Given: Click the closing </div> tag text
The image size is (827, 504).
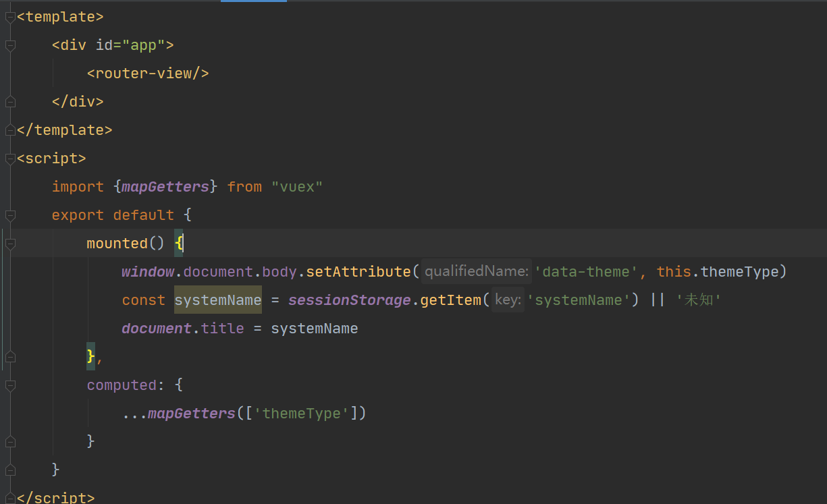Looking at the screenshot, I should [x=78, y=102].
